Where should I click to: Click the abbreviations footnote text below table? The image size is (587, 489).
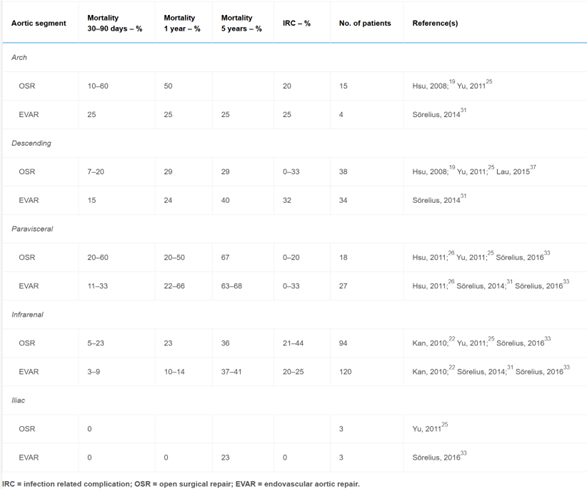[x=181, y=484]
